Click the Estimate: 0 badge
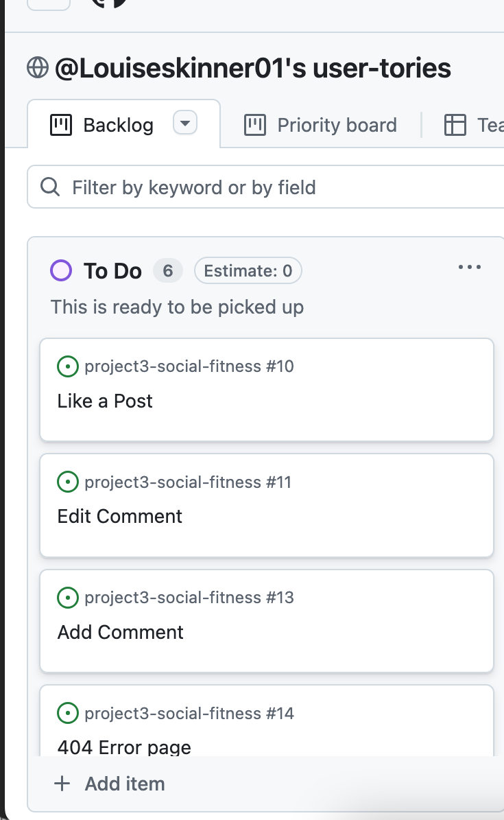The image size is (504, 820). click(x=248, y=270)
